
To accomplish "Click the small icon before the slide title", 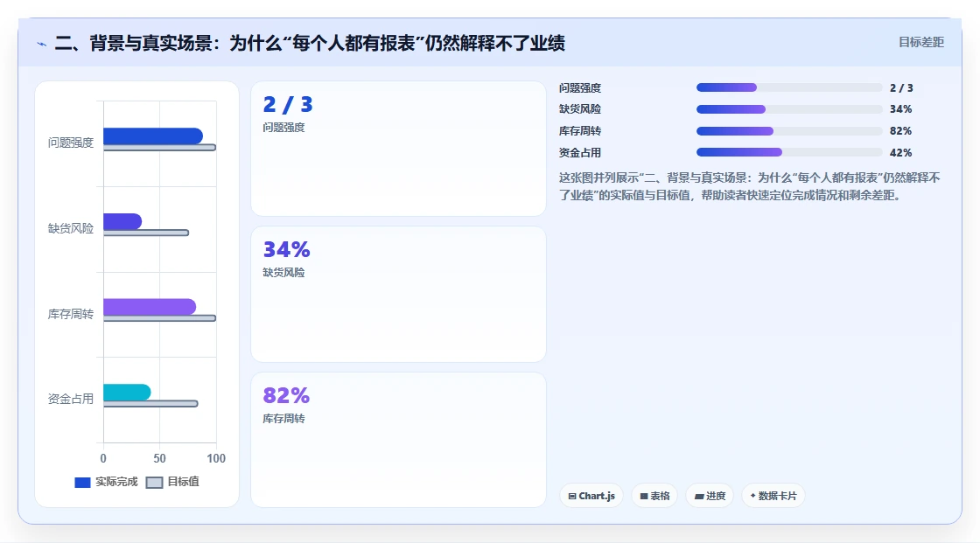I will pyautogui.click(x=42, y=44).
